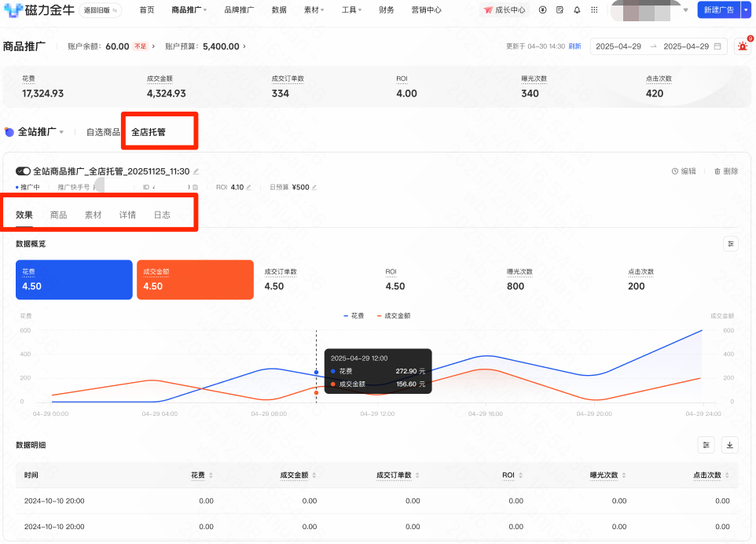Open the 详情 campaign tab
Viewport: 756px width, 544px height.
coord(128,215)
